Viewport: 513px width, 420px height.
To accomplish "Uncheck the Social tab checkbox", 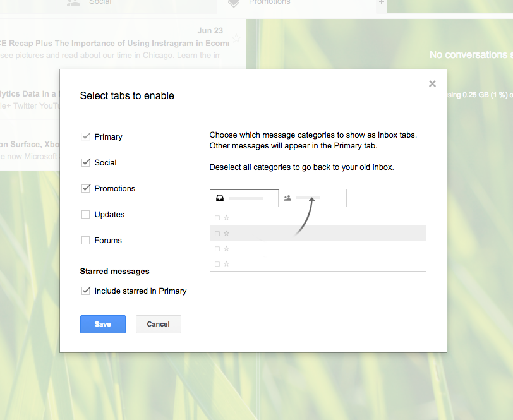I will (86, 162).
